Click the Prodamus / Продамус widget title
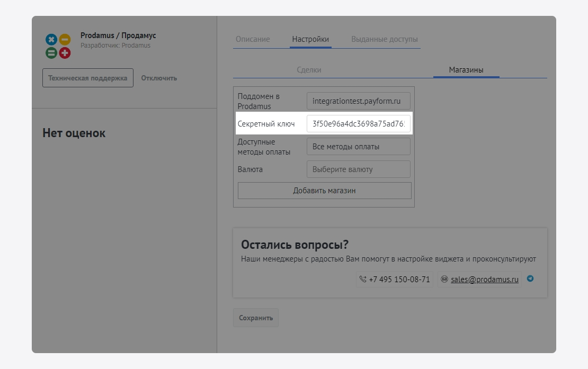The height and width of the screenshot is (369, 588). click(x=118, y=35)
